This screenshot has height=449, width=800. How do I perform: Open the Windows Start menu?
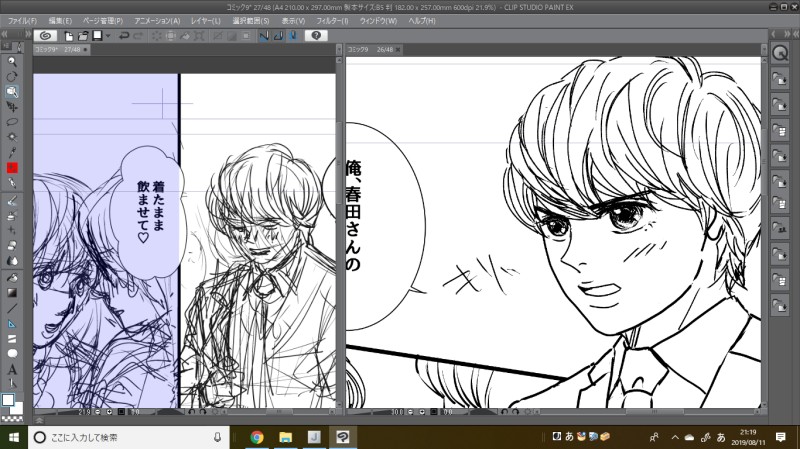(x=14, y=437)
